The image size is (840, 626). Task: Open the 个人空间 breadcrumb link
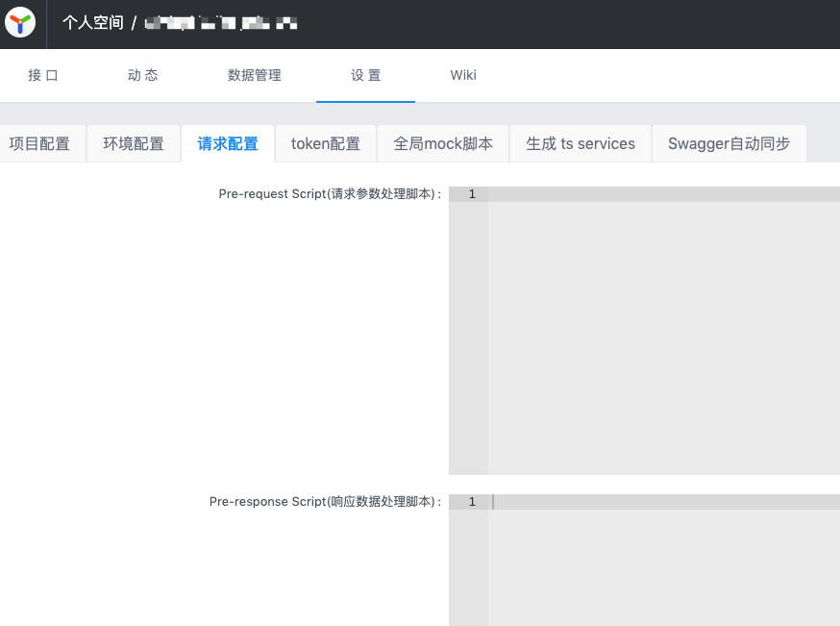[x=93, y=23]
